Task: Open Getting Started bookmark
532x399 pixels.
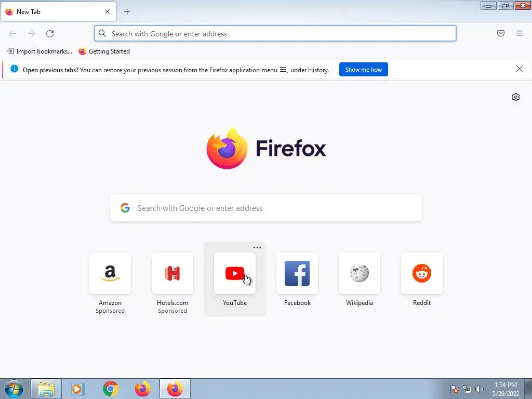Action: pos(104,51)
